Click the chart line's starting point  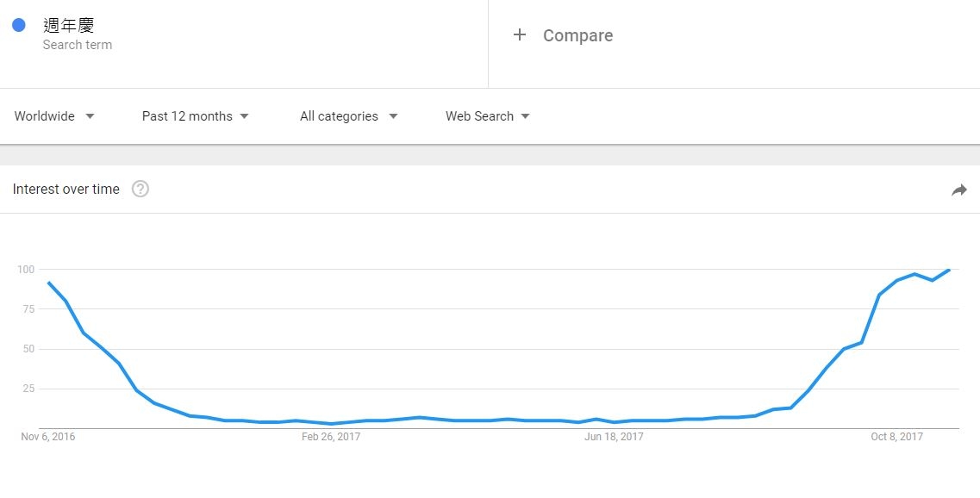48,283
